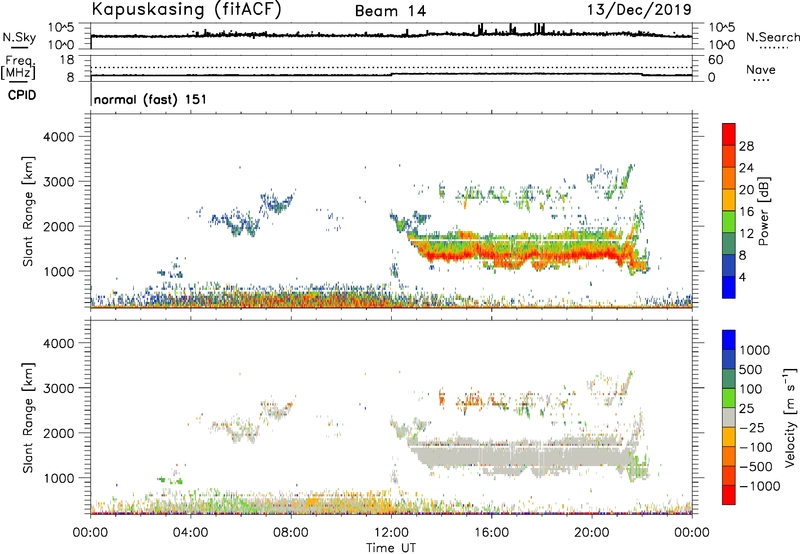Click velocity colorbar tick label '-1000'

[759, 486]
